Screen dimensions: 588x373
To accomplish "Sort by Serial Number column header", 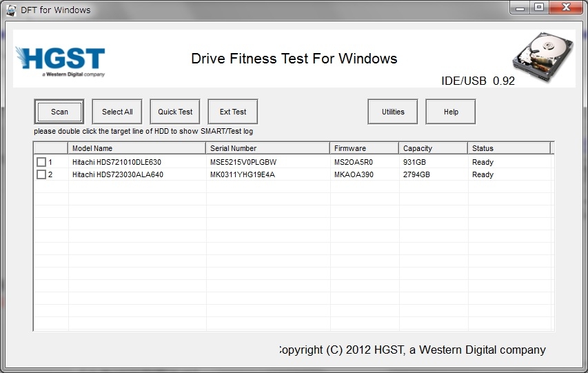I will pos(267,148).
